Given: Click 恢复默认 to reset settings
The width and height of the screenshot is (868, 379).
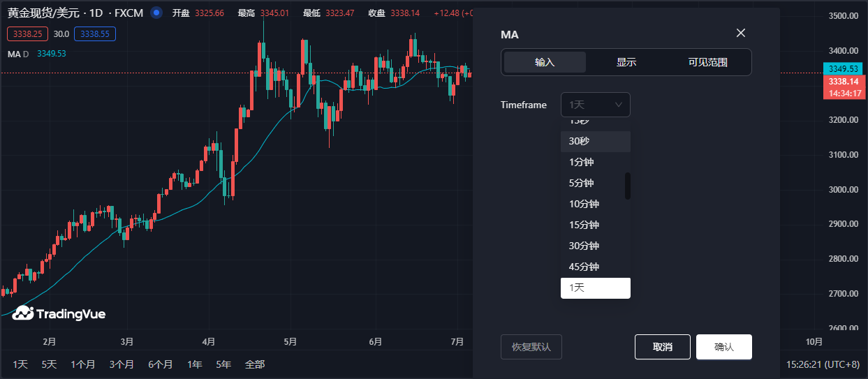Looking at the screenshot, I should pos(531,347).
